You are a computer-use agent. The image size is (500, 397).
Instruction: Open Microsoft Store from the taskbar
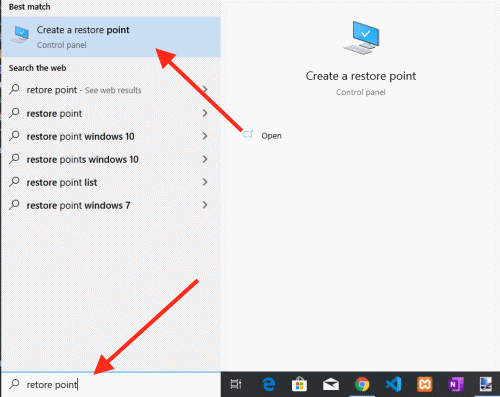[x=299, y=384]
